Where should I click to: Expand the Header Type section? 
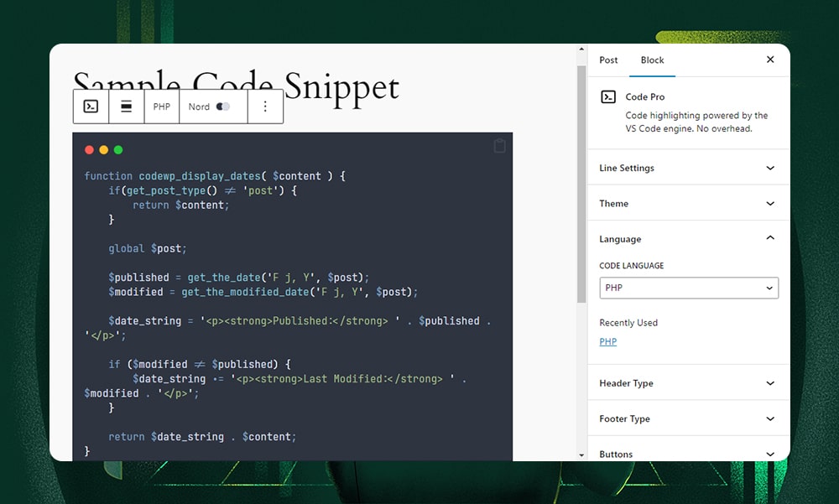click(688, 383)
